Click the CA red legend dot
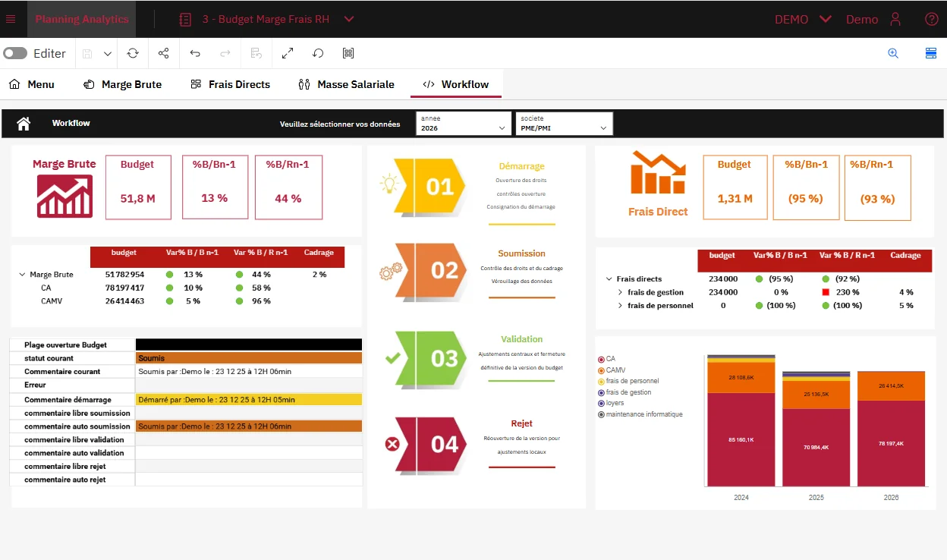 [x=600, y=358]
